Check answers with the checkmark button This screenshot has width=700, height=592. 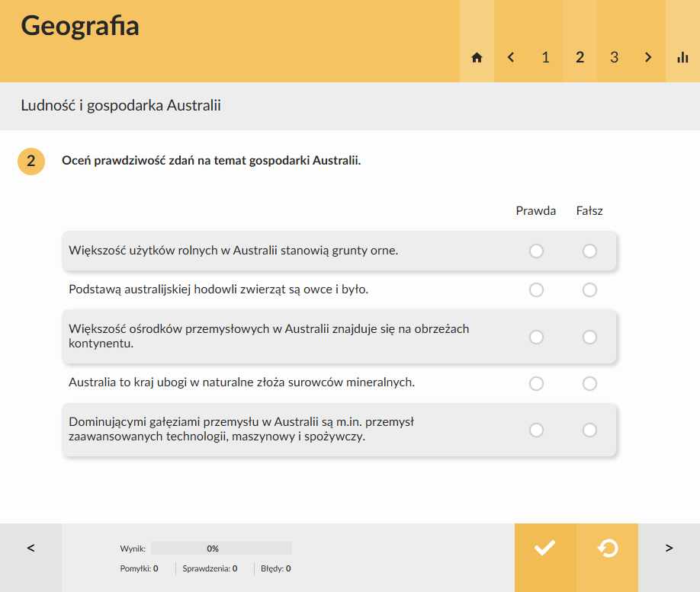[545, 548]
